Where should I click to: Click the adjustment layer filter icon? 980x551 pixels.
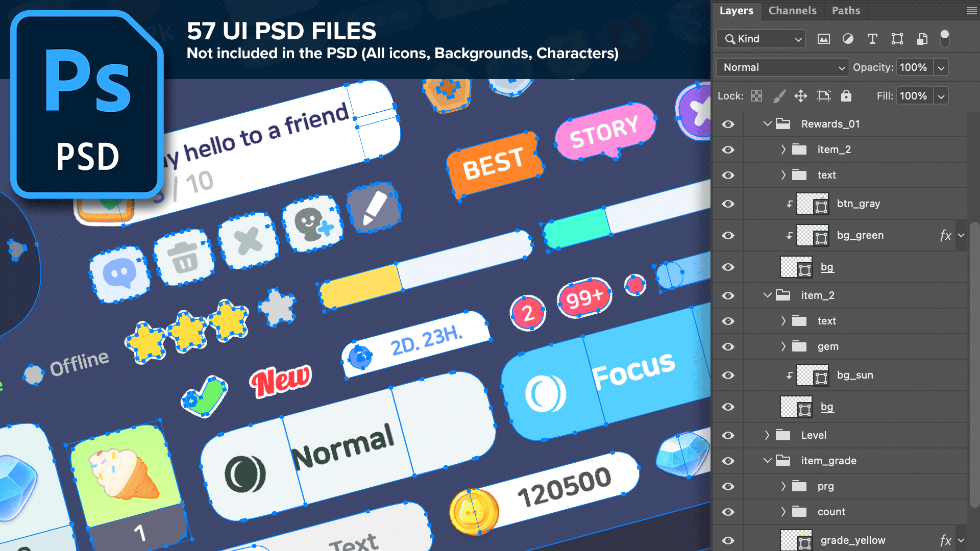click(848, 39)
